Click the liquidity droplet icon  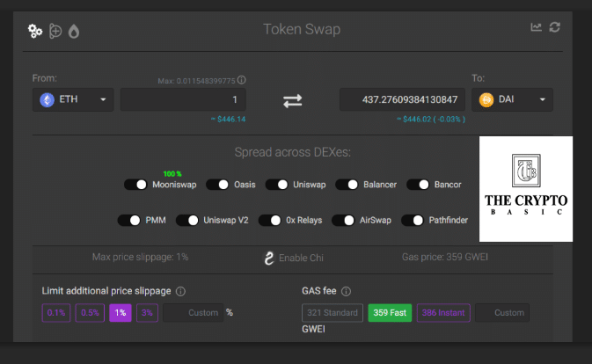tap(74, 32)
